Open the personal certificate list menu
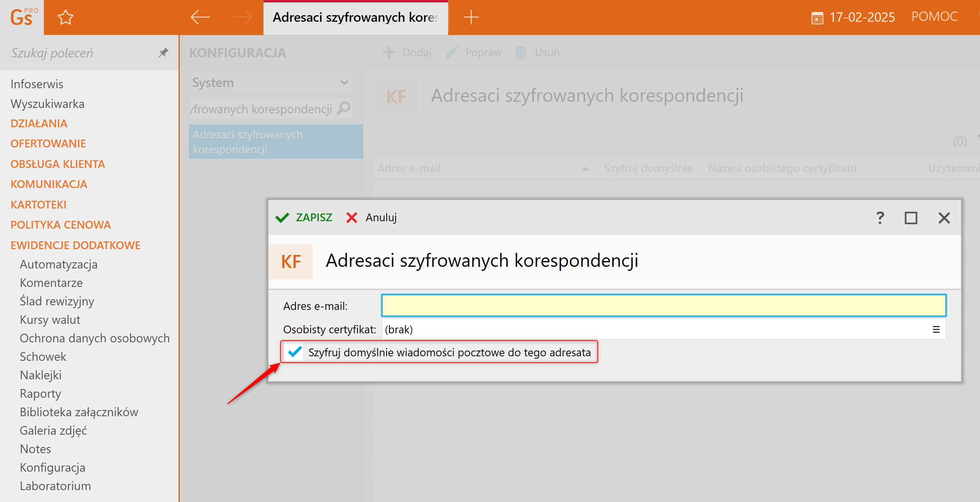 (x=936, y=329)
